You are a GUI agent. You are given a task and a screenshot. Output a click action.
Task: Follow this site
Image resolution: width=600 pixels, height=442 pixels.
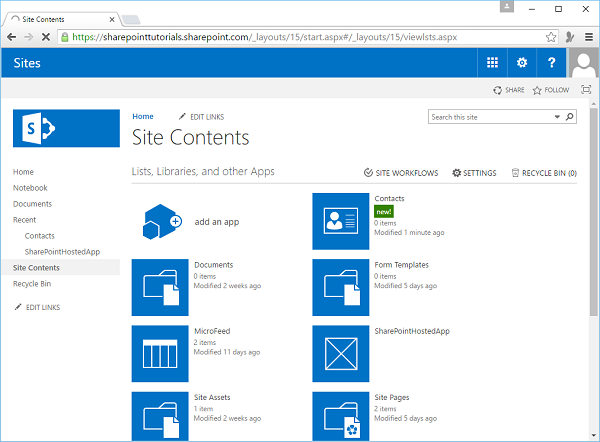551,90
